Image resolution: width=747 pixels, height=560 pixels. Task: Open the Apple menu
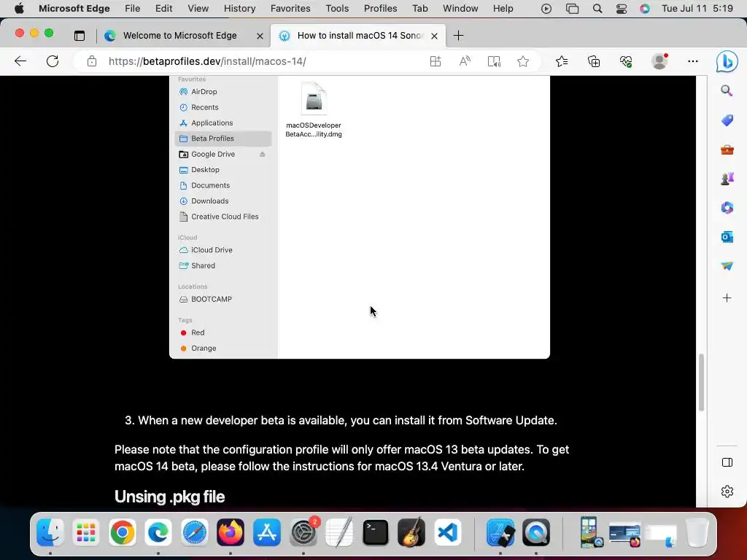[x=19, y=9]
